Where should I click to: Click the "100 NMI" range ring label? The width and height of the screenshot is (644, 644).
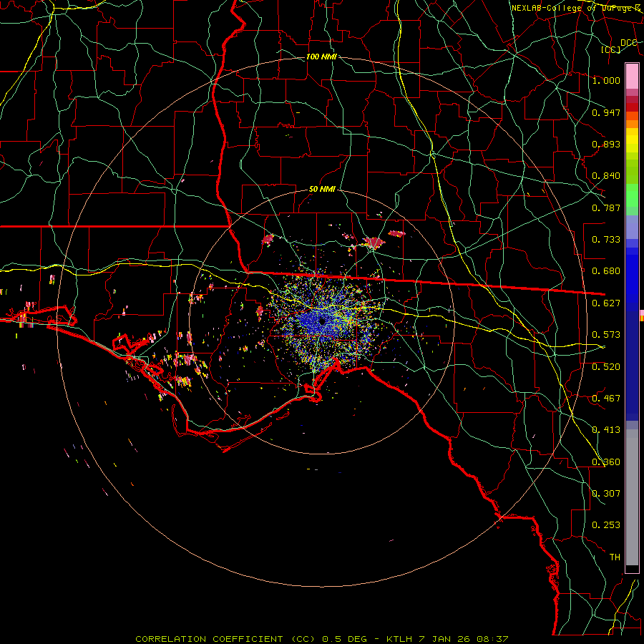[321, 57]
